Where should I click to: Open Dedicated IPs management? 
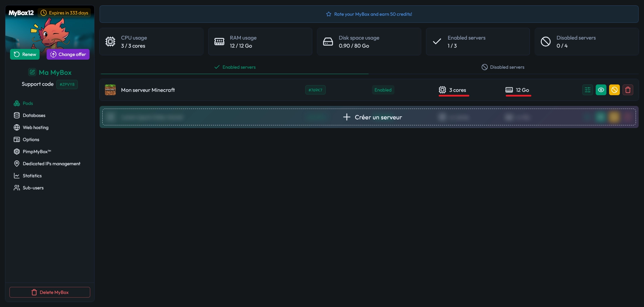(51, 164)
